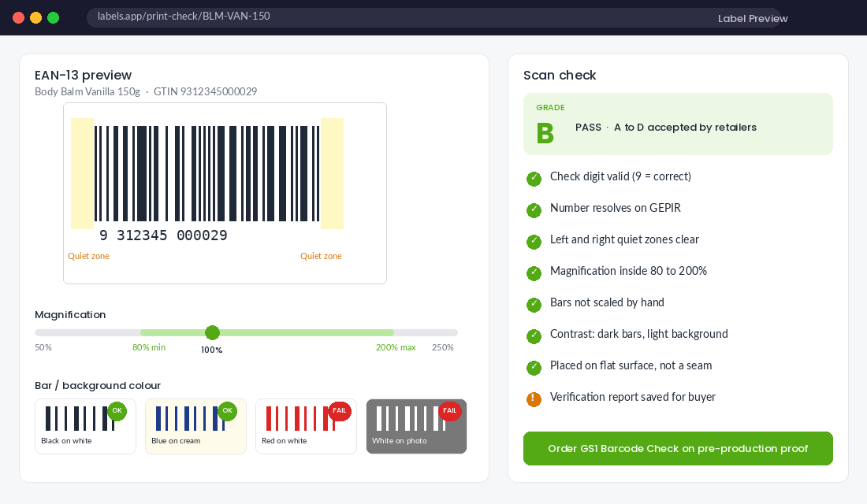Screen dimensions: 867x504
Task: Click the FAIL badge on White on photo swatch
Action: (x=449, y=410)
